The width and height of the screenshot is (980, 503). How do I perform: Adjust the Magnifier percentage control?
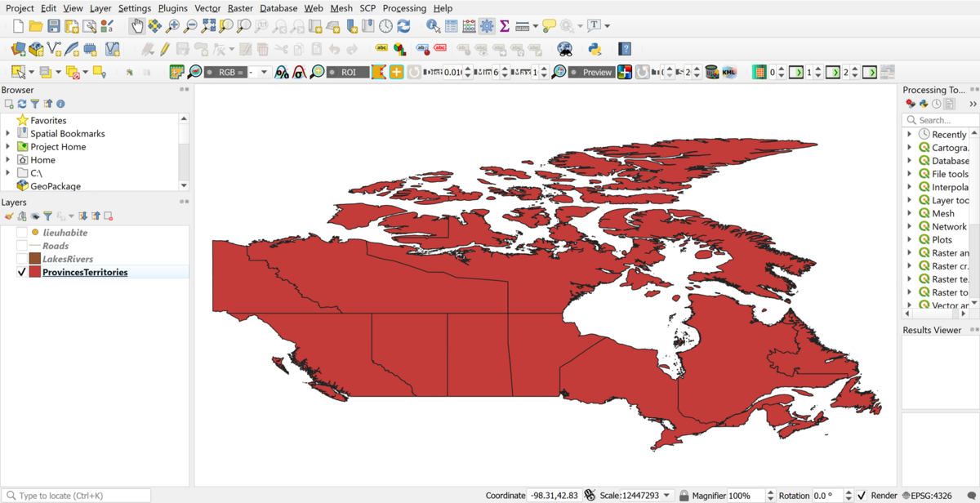[745, 495]
